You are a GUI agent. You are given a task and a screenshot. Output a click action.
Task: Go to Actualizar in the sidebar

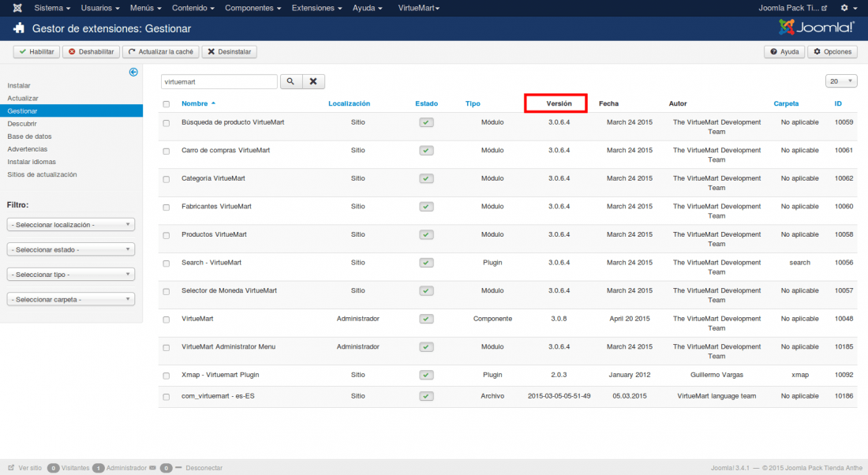click(x=23, y=99)
